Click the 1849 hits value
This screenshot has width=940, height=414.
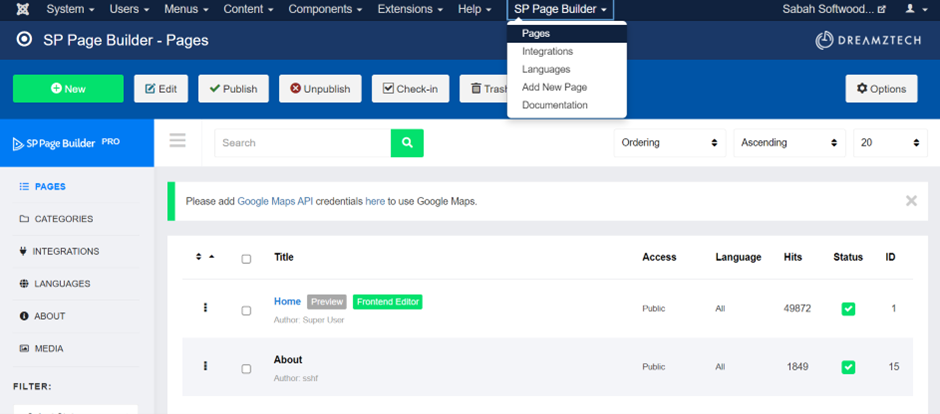point(797,367)
